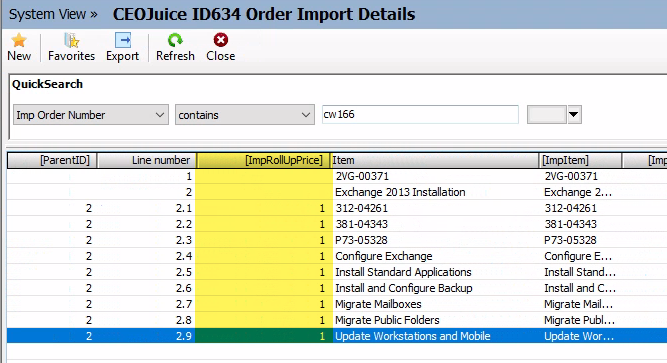Click the ParentID cell for line 2.8
The image size is (667, 363).
point(52,320)
